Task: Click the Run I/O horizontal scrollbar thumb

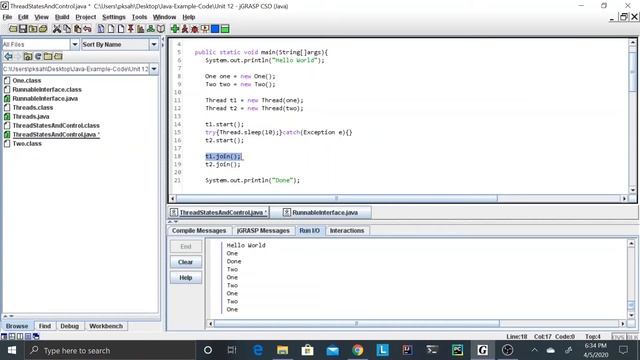Action: click(356, 324)
